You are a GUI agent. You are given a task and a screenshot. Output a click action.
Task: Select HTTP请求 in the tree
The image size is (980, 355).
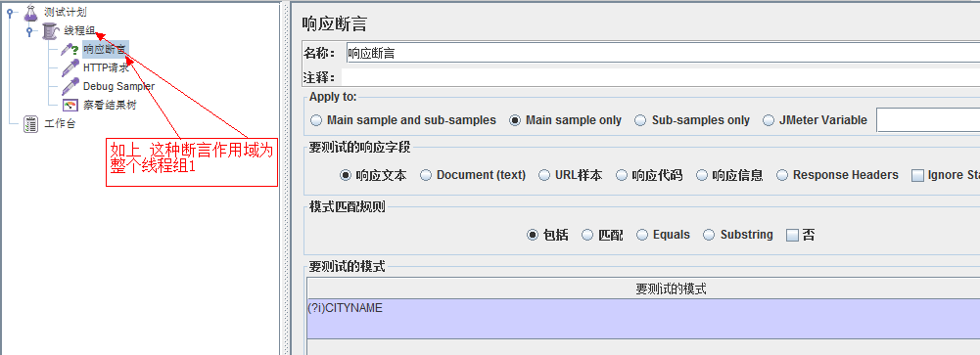tap(106, 68)
